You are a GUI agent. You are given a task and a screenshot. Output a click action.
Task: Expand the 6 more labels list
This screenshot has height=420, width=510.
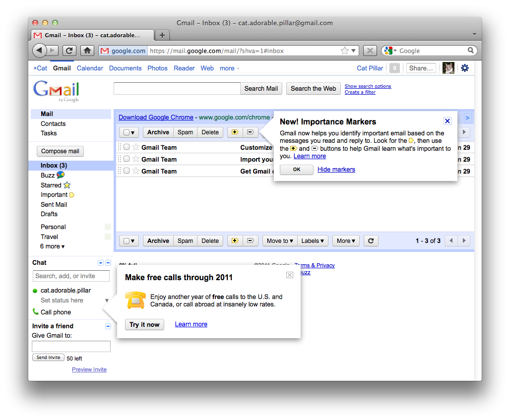click(x=53, y=246)
